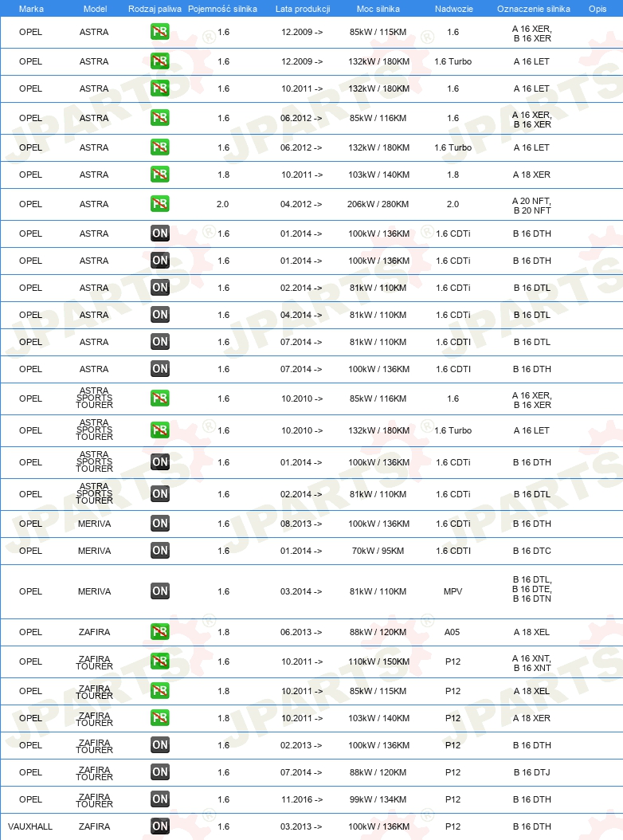
Task: Click the 'MPV' body cell
Action: point(453,591)
